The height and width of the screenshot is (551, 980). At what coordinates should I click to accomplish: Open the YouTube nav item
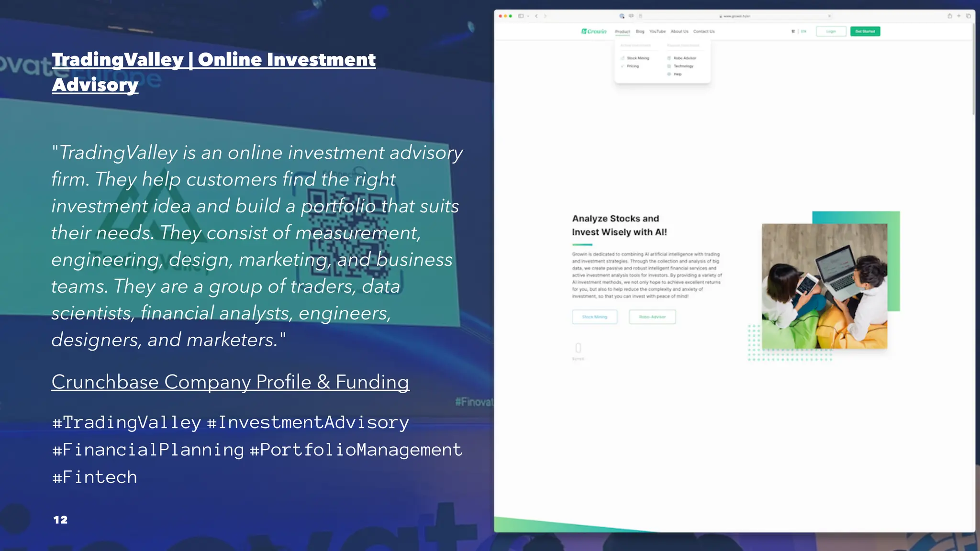657,32
